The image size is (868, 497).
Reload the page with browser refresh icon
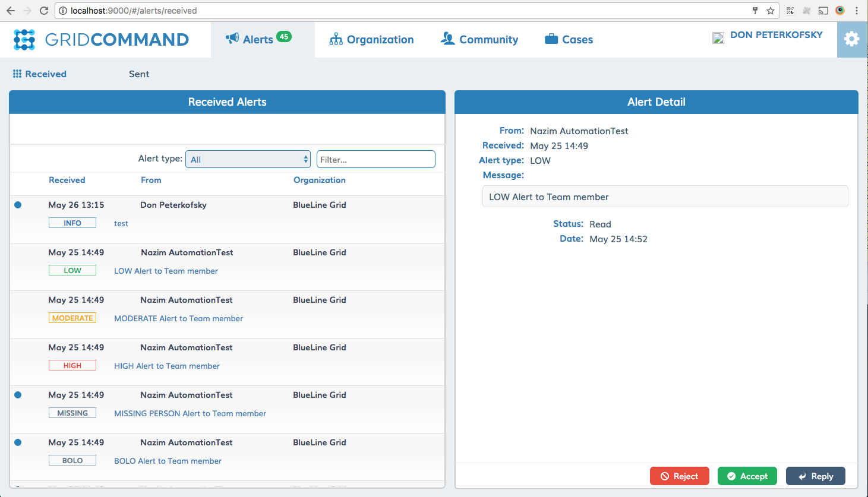(44, 11)
